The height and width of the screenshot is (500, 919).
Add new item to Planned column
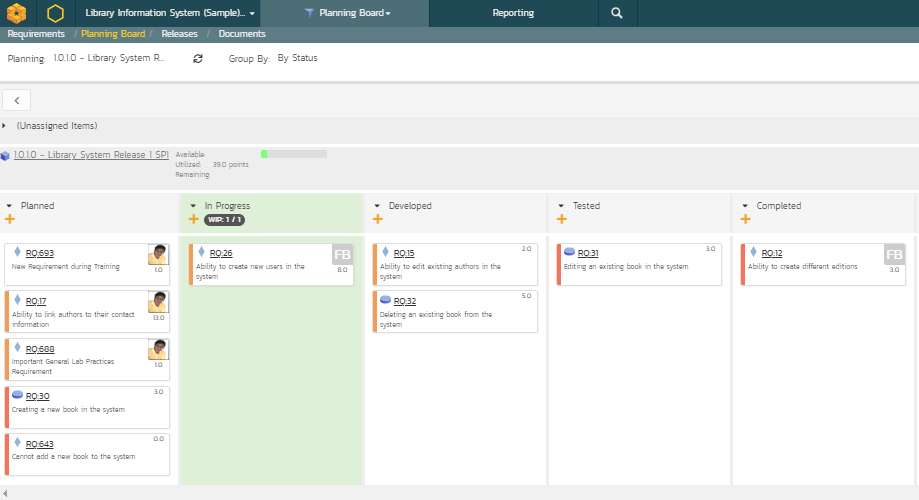[x=10, y=219]
